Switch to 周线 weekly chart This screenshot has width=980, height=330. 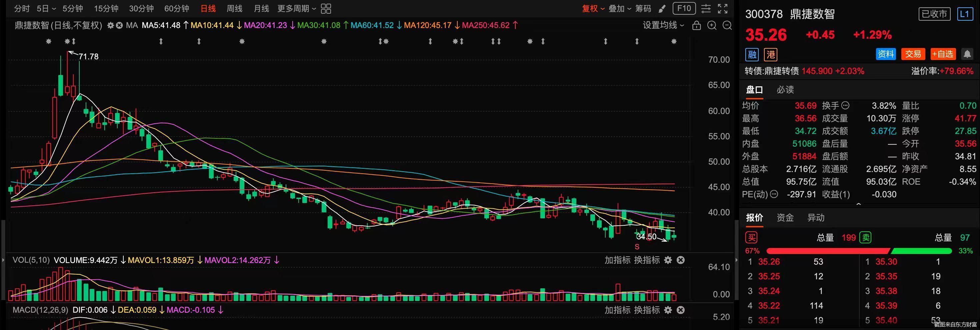point(234,8)
